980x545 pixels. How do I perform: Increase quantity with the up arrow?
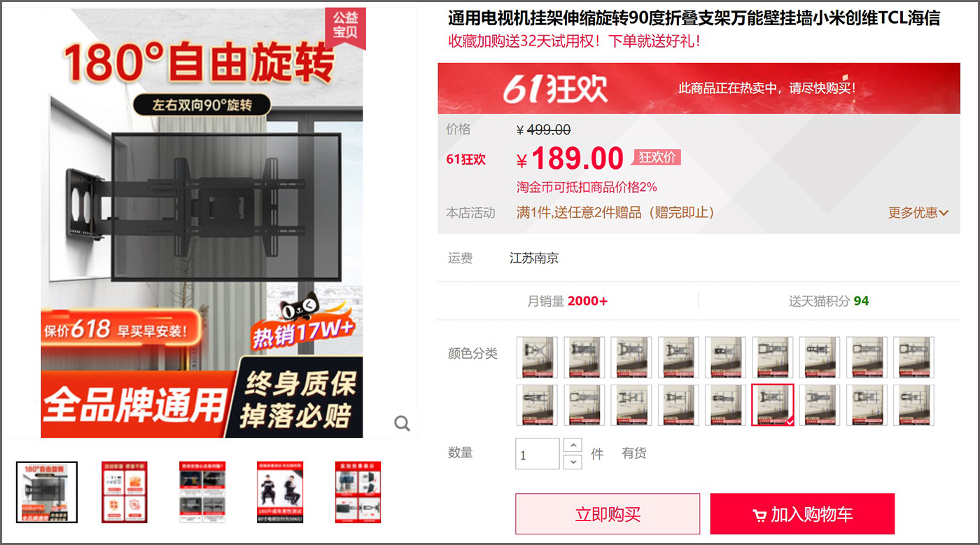point(573,446)
